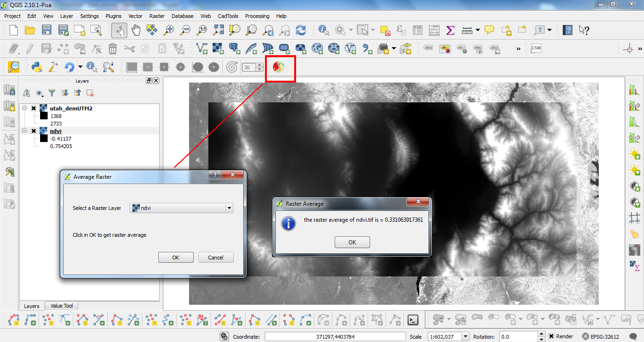644x342 pixels.
Task: Open the Raster menu
Action: 157,16
